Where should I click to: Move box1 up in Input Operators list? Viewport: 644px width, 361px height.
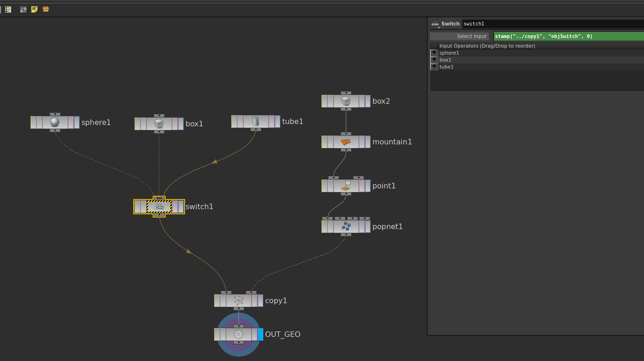pyautogui.click(x=434, y=60)
